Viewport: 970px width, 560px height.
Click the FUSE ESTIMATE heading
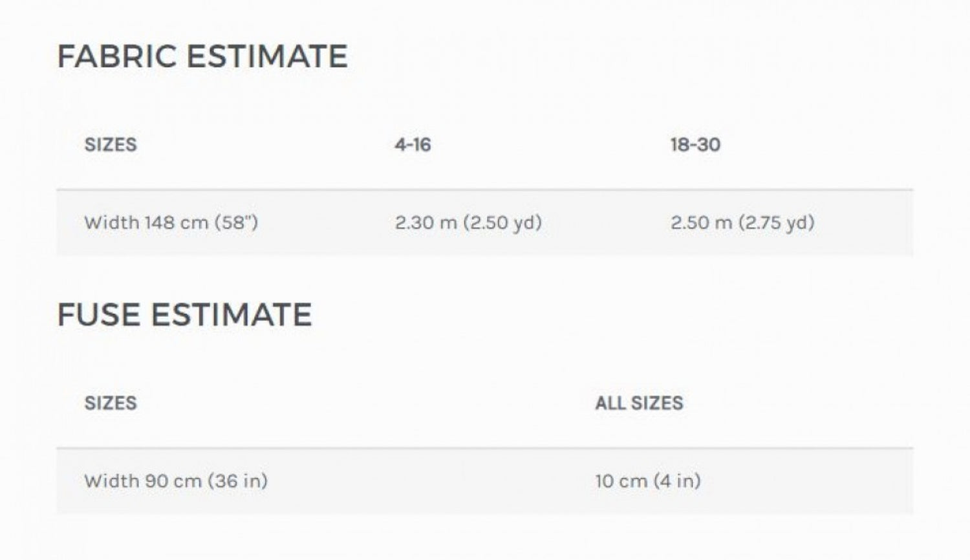click(184, 315)
